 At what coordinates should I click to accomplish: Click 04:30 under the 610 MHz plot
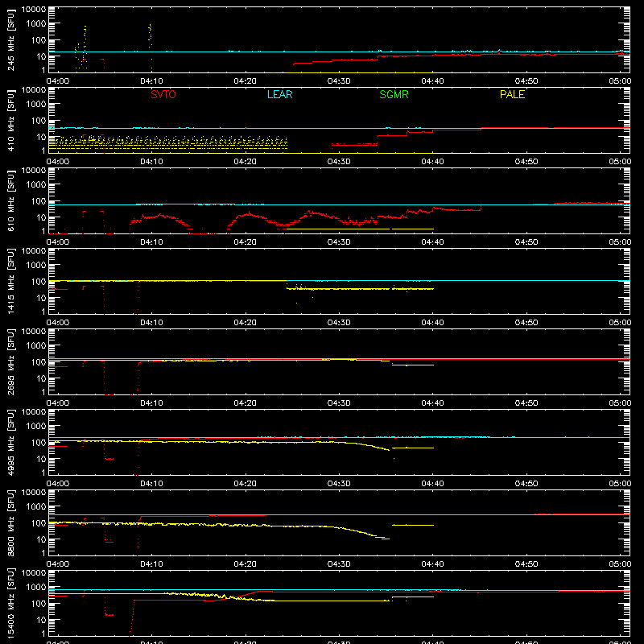[339, 242]
